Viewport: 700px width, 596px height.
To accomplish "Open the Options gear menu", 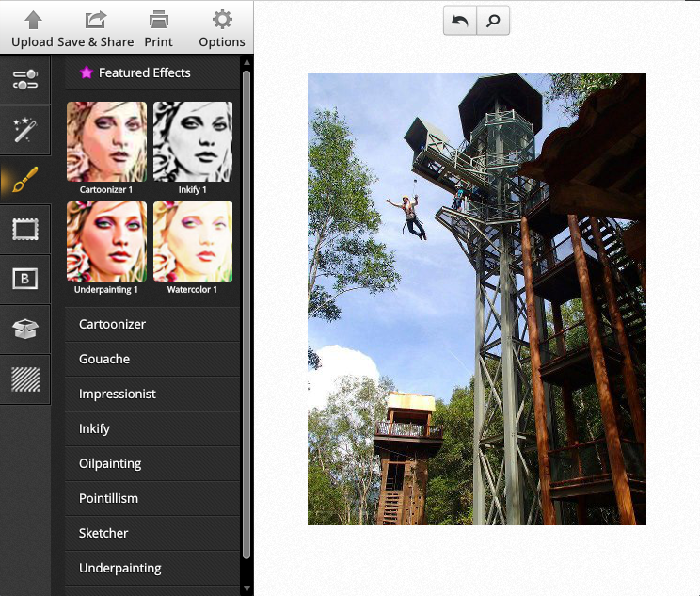I will click(222, 20).
